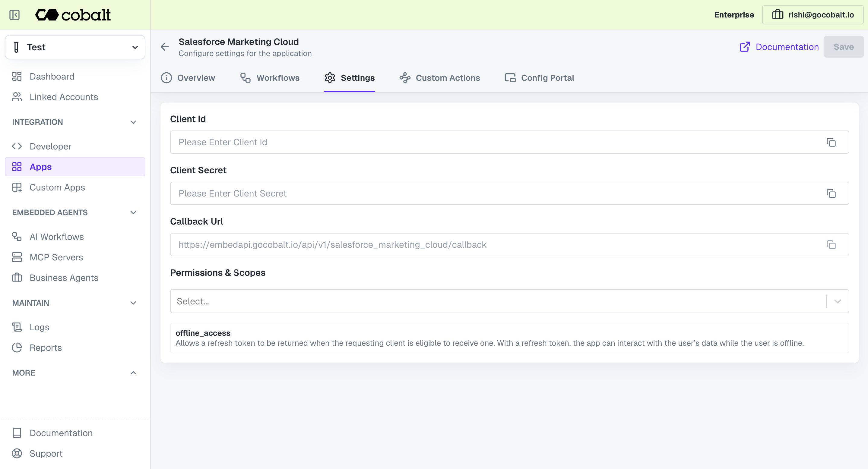Collapse the EMBEDDED AGENTS section
Screen dimensions: 868x469
click(x=133, y=212)
